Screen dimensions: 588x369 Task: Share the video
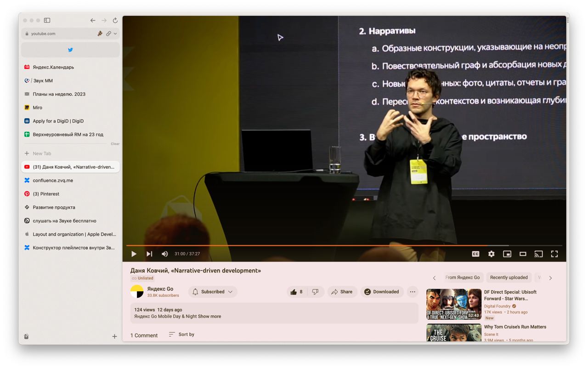coord(342,292)
